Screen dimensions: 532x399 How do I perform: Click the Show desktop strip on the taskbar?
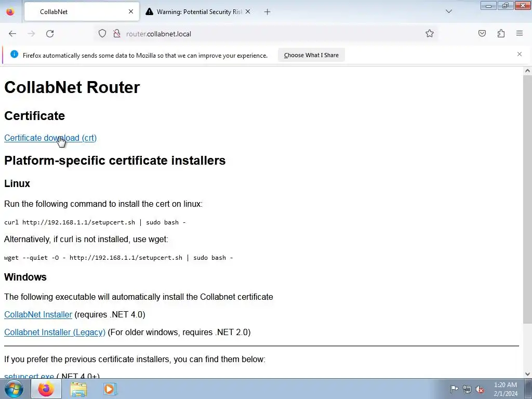[x=528, y=389]
